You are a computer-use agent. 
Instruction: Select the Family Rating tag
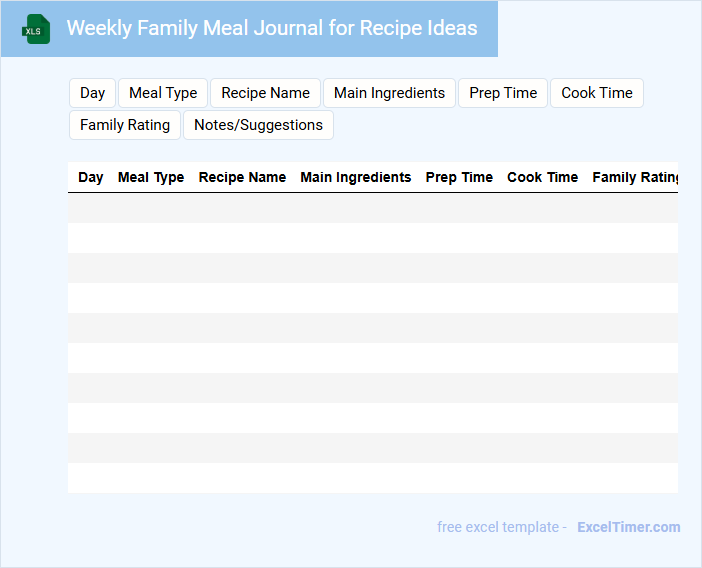click(x=125, y=125)
